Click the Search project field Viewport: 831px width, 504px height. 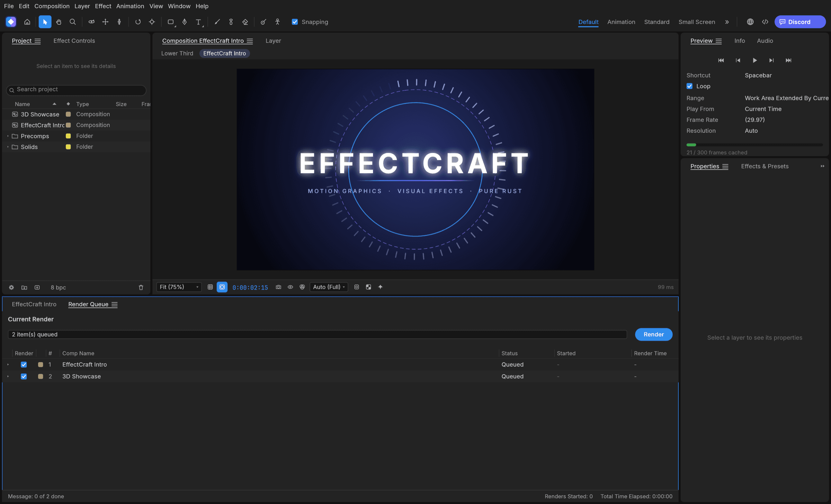click(76, 90)
